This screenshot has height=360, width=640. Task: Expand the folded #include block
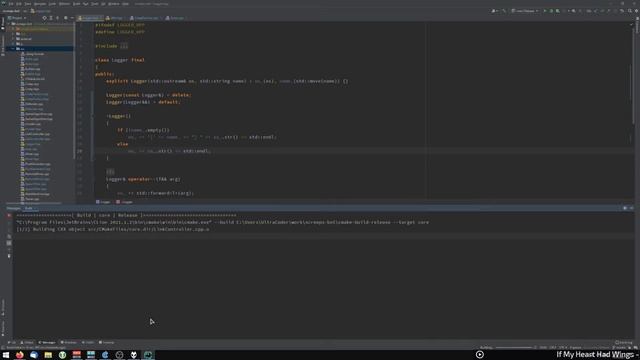tap(124, 46)
